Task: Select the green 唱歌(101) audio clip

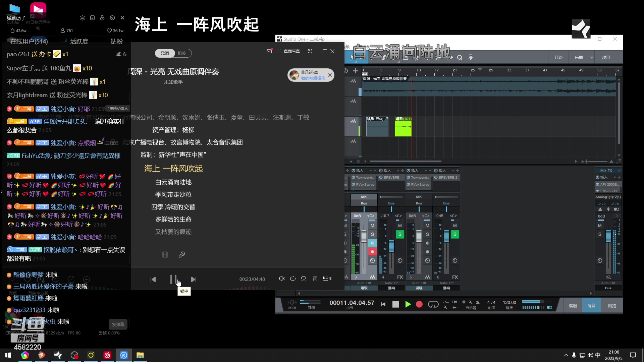Action: [x=403, y=126]
